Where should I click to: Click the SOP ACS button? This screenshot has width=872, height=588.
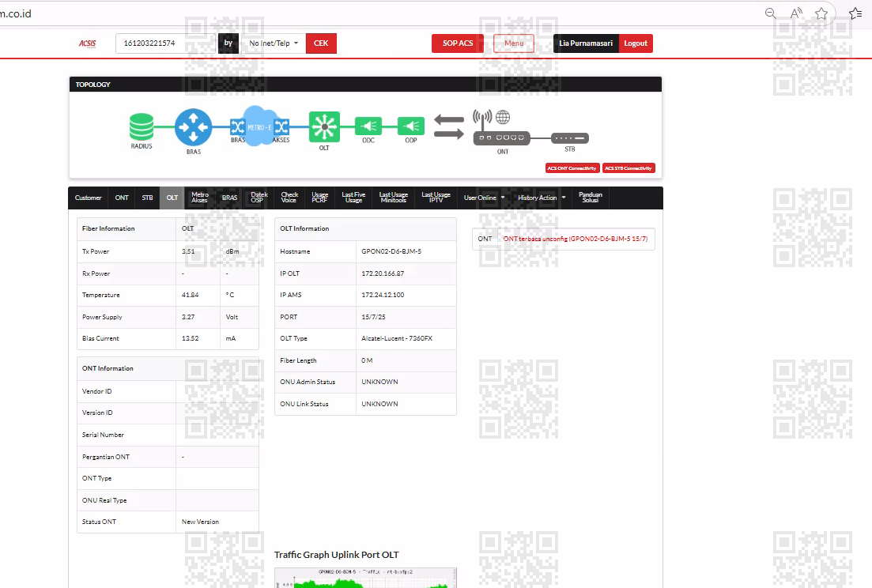coord(458,43)
